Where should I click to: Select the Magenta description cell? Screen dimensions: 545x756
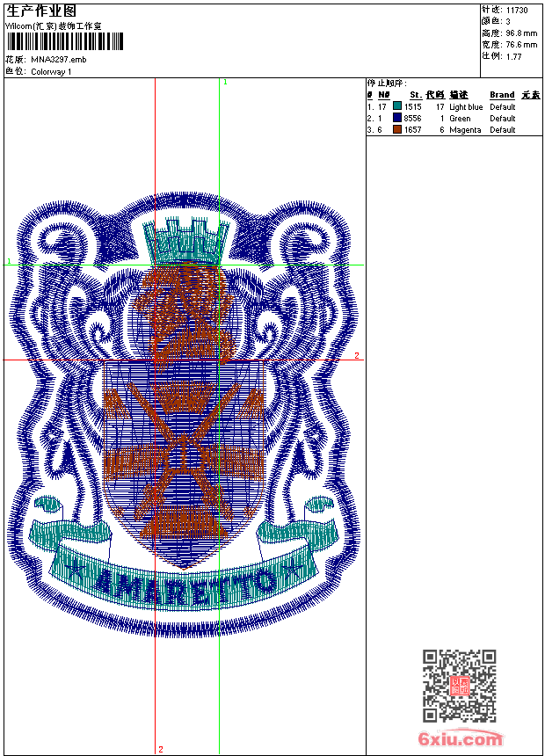pos(465,130)
